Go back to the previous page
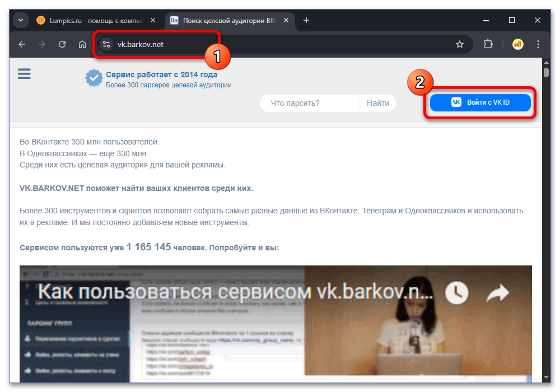The height and width of the screenshot is (392, 560). click(x=22, y=44)
